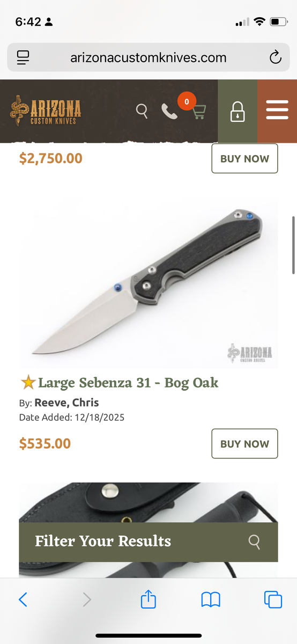Image resolution: width=297 pixels, height=644 pixels.
Task: Open the hamburger navigation menu
Action: 277,111
